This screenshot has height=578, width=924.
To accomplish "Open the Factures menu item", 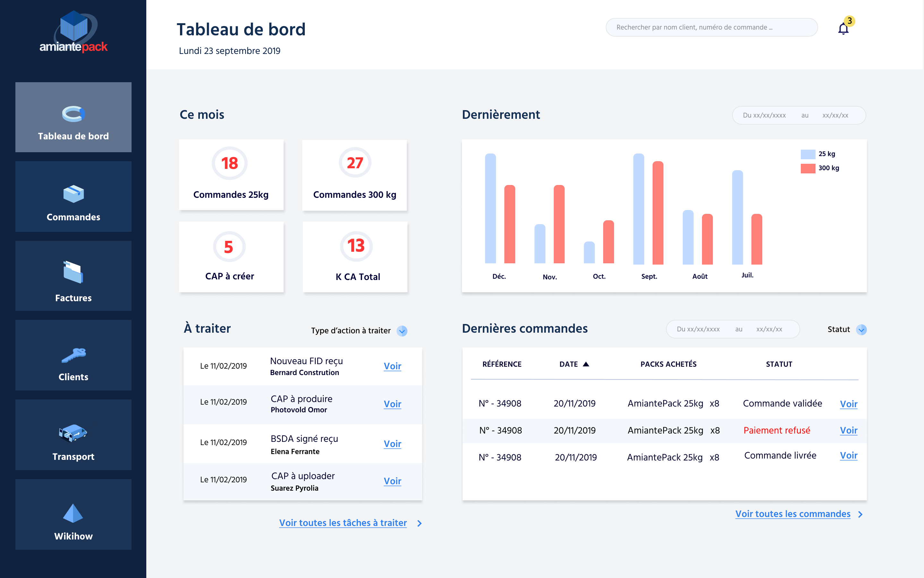I will (x=73, y=276).
